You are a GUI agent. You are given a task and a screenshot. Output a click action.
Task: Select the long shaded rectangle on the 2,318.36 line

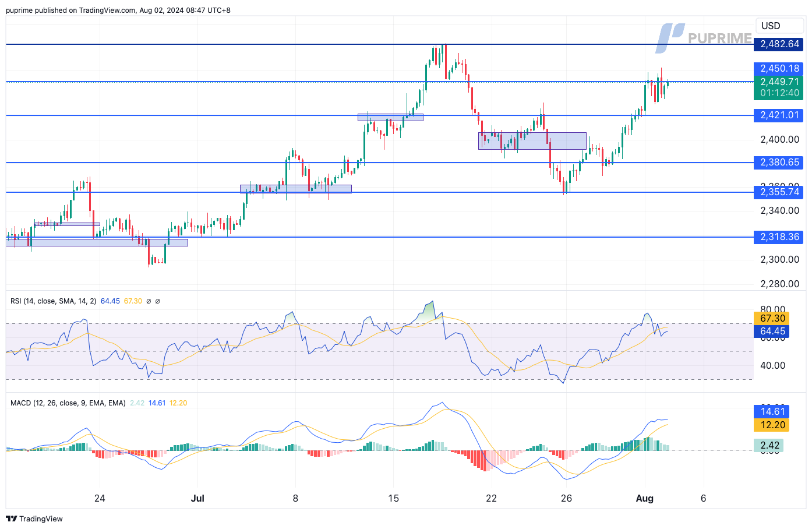97,242
